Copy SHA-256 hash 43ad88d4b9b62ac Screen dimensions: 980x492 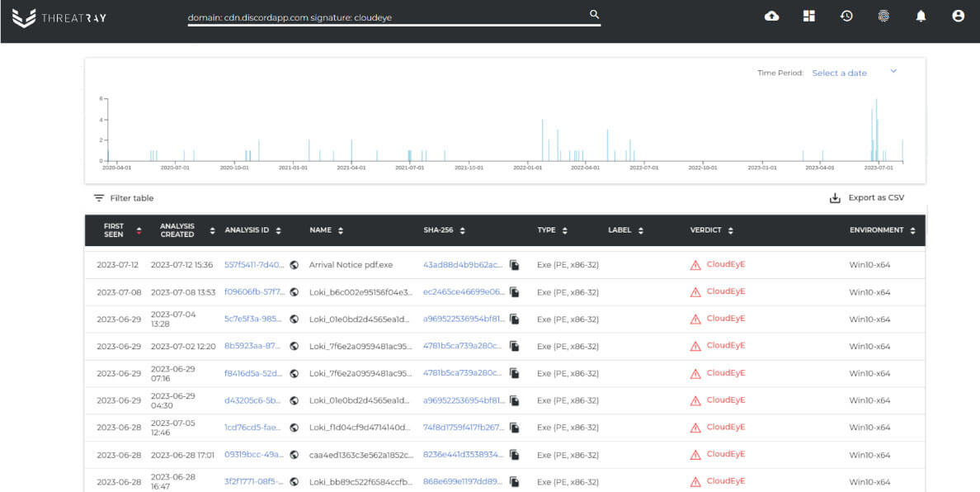click(515, 265)
